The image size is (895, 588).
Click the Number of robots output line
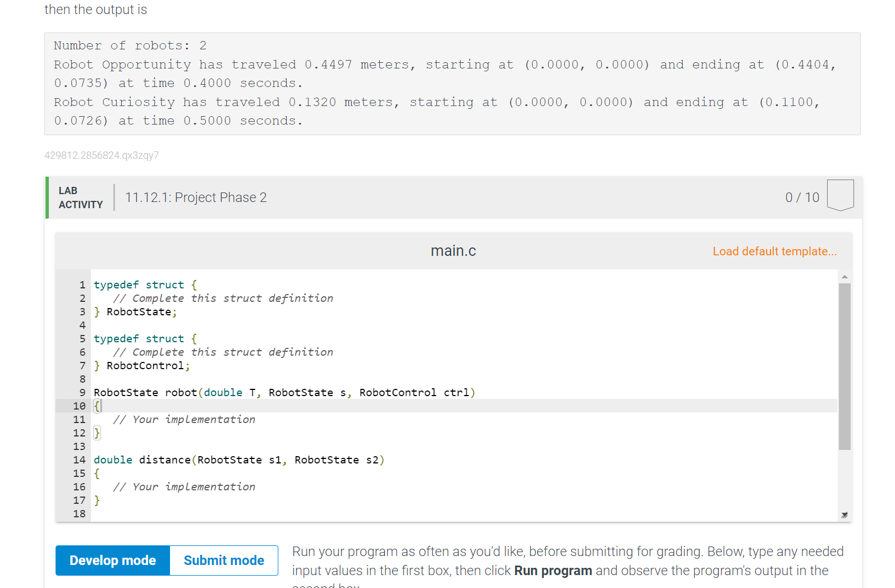pos(130,45)
